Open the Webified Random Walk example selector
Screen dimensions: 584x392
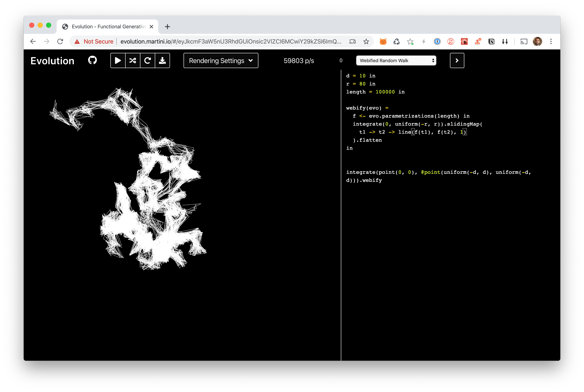click(396, 60)
